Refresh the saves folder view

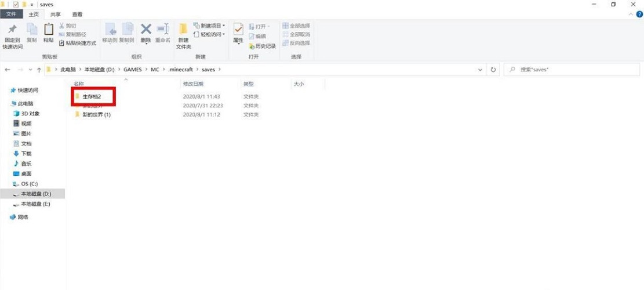click(x=493, y=70)
